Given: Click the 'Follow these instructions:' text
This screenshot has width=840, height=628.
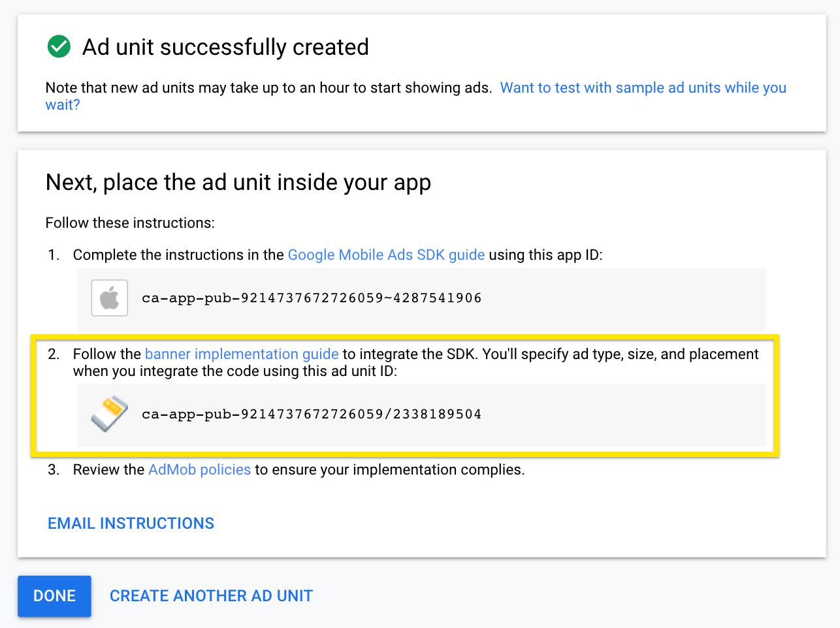Looking at the screenshot, I should point(130,223).
